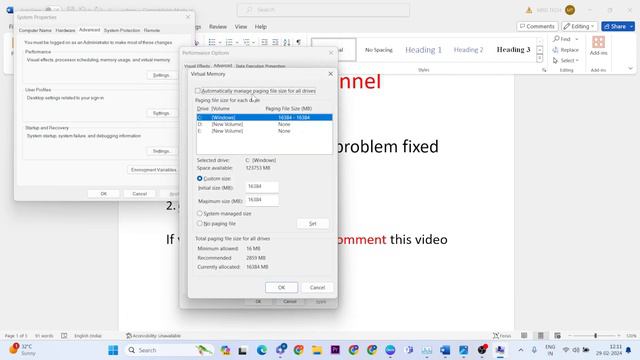This screenshot has height=360, width=640.
Task: Open the Multilevel list tool in Word ribbon
Action: (246, 42)
